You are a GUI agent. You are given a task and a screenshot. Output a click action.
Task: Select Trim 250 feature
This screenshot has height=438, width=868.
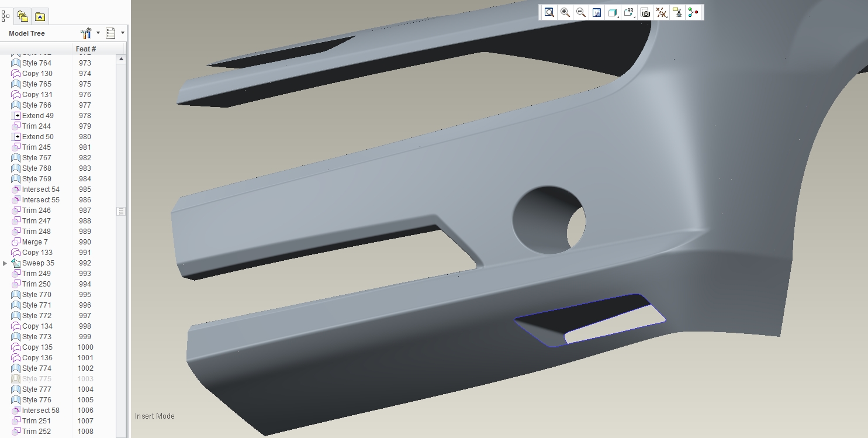click(x=36, y=284)
